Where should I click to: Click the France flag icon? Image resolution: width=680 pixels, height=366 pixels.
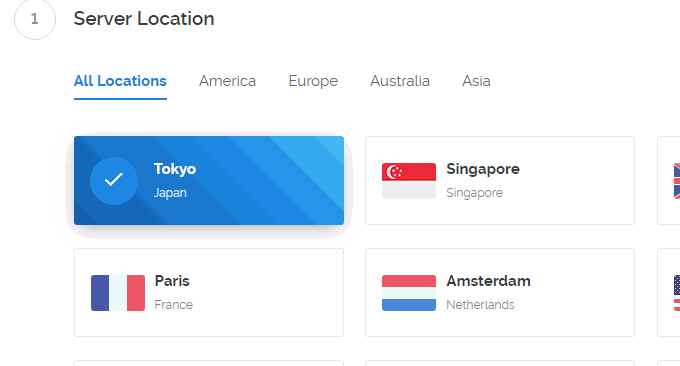pyautogui.click(x=118, y=293)
